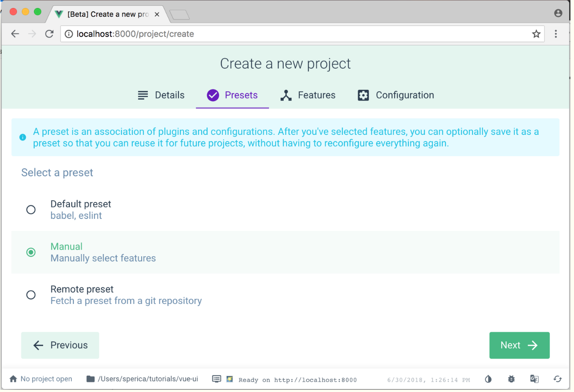574x392 pixels.
Task: Click the Manually select features text
Action: (103, 259)
